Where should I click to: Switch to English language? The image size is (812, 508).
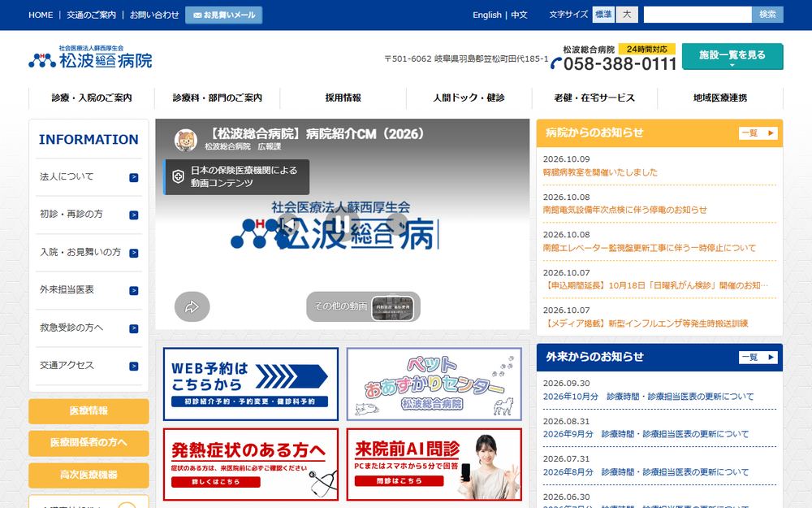[486, 15]
